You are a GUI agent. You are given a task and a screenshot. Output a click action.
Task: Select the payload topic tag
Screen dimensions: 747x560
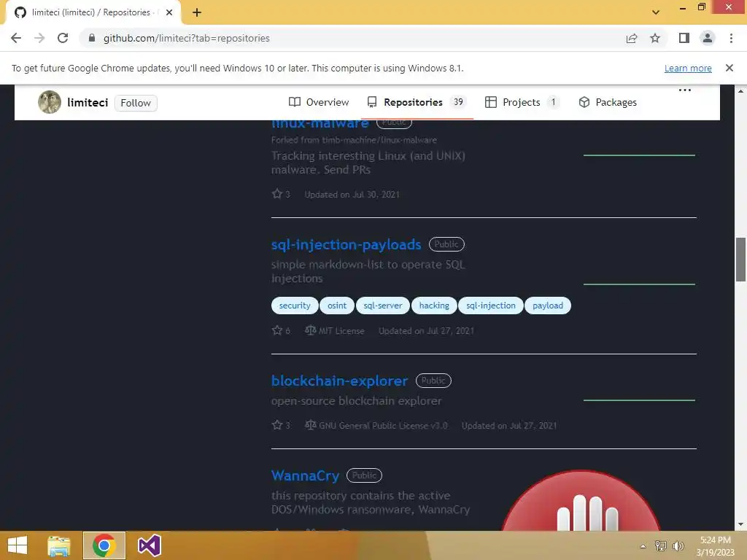[547, 306]
